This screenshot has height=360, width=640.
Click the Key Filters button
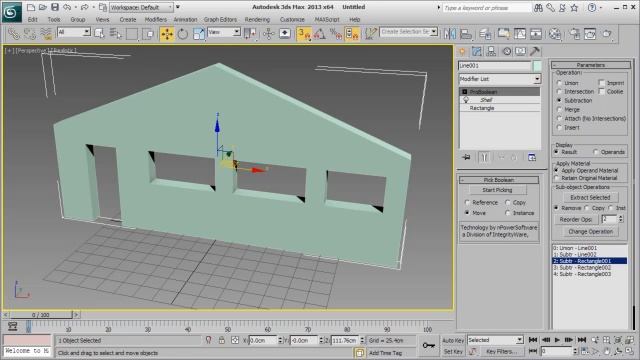point(501,351)
